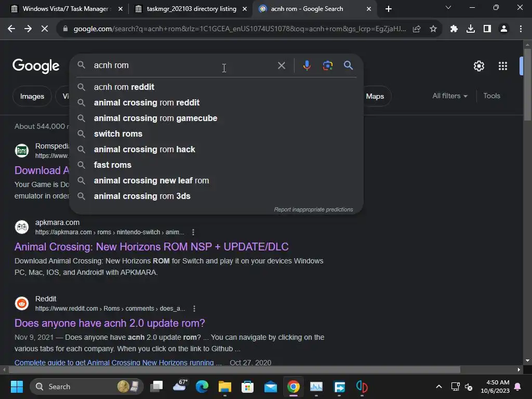The height and width of the screenshot is (399, 532).
Task: Open Google apps grid
Action: (x=503, y=66)
